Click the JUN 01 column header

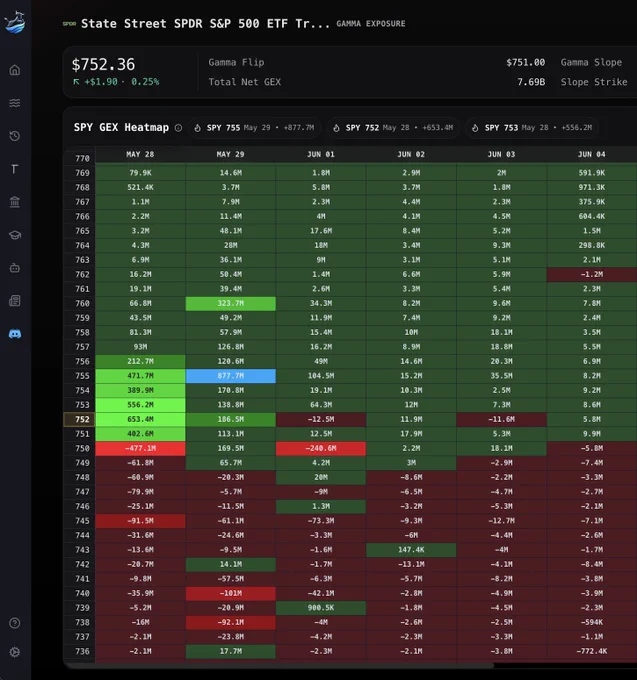321,154
